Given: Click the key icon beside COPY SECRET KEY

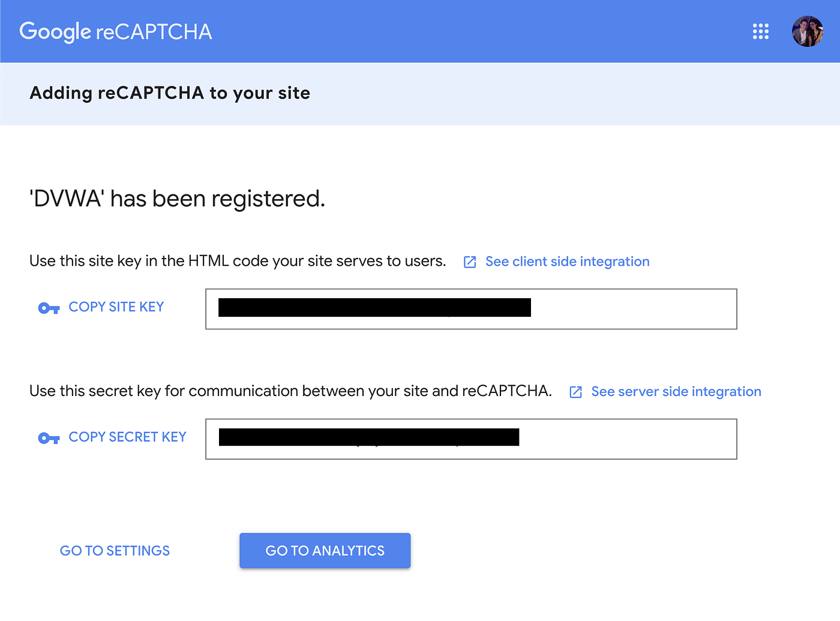Looking at the screenshot, I should pyautogui.click(x=49, y=439).
